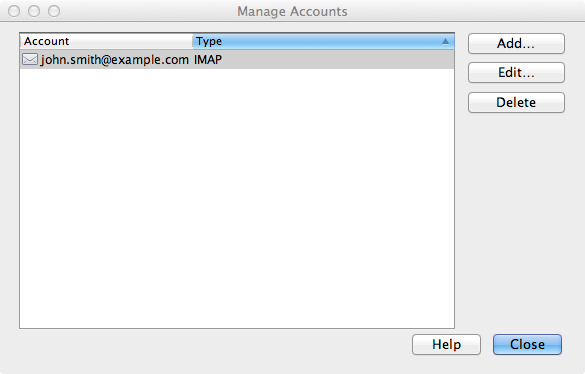Delete the selected account
The width and height of the screenshot is (585, 374).
coord(516,102)
